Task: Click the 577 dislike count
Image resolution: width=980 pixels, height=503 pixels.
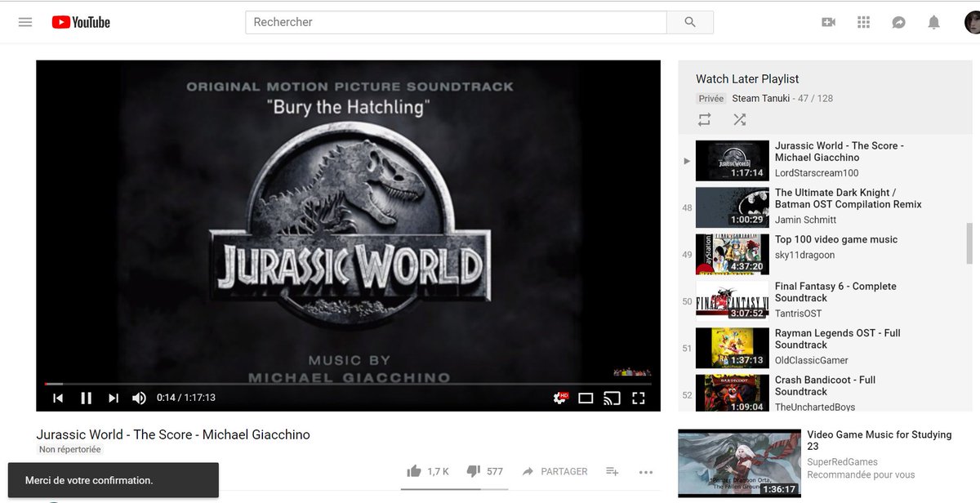Action: pyautogui.click(x=495, y=471)
